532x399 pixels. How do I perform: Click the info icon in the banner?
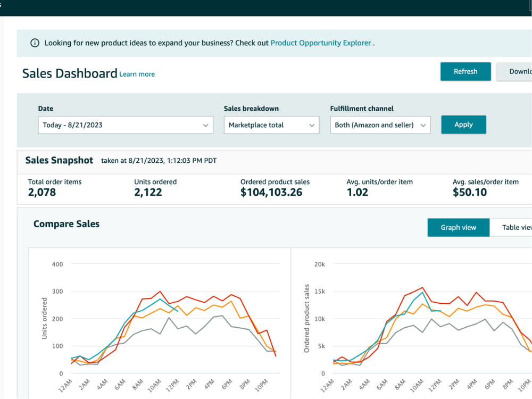[35, 43]
